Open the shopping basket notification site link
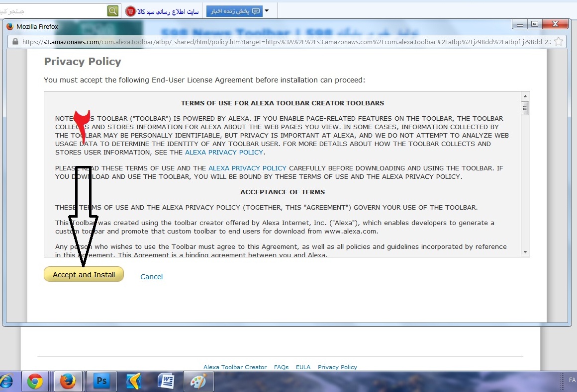This screenshot has width=577, height=392. click(x=168, y=11)
